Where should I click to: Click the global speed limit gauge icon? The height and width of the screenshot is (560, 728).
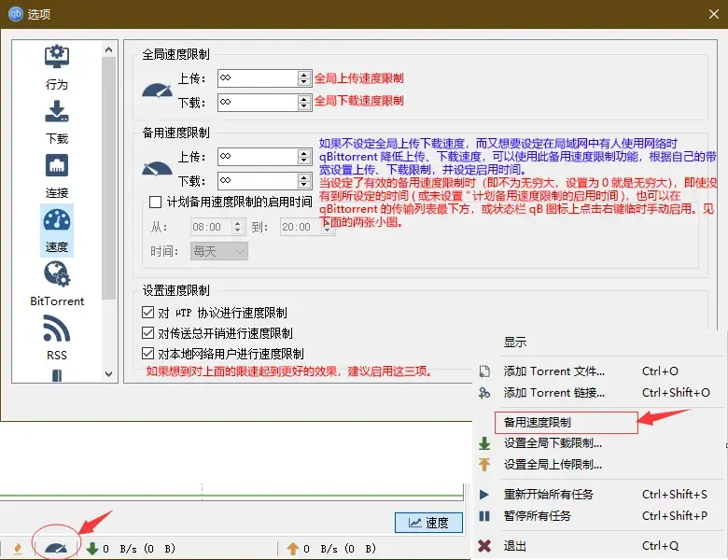(157, 90)
